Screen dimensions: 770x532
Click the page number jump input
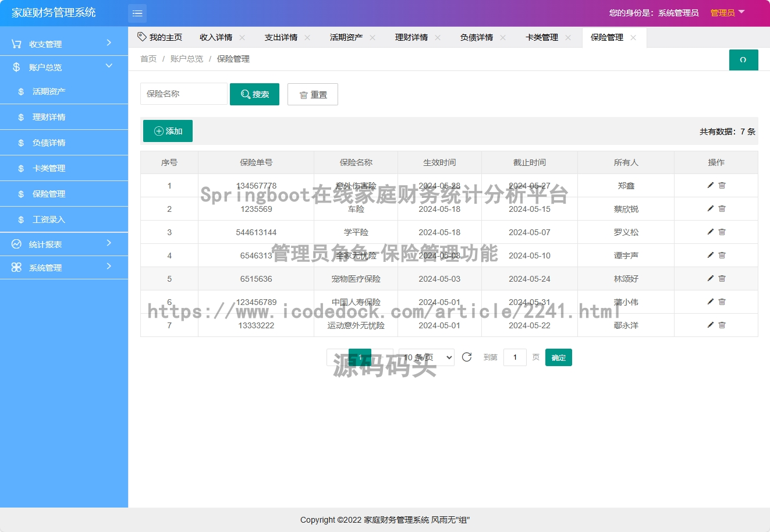pyautogui.click(x=515, y=357)
